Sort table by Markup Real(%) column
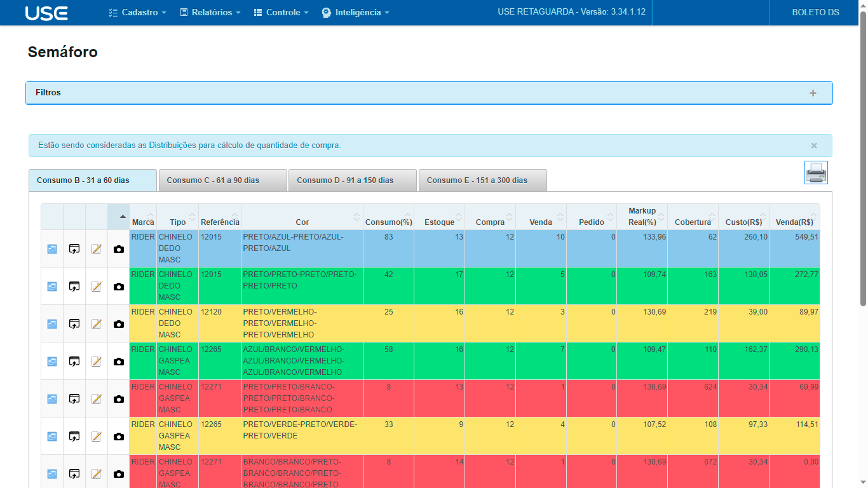Viewport: 868px width, 488px height. click(x=642, y=217)
